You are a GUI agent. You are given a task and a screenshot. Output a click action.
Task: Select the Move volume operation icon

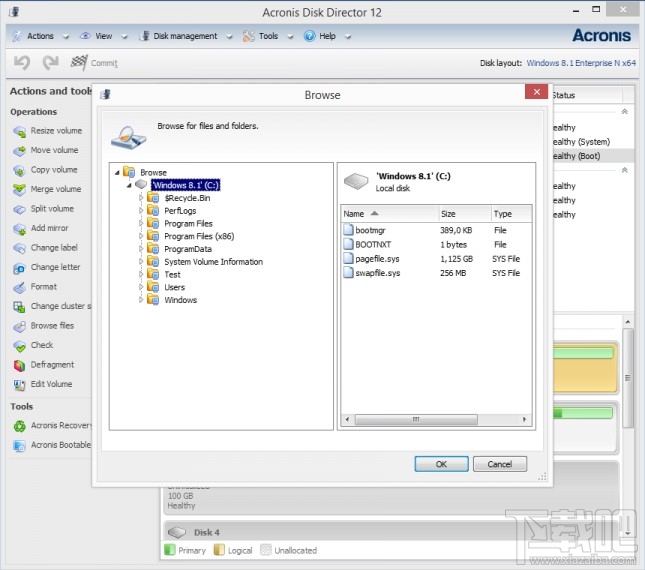coord(19,151)
